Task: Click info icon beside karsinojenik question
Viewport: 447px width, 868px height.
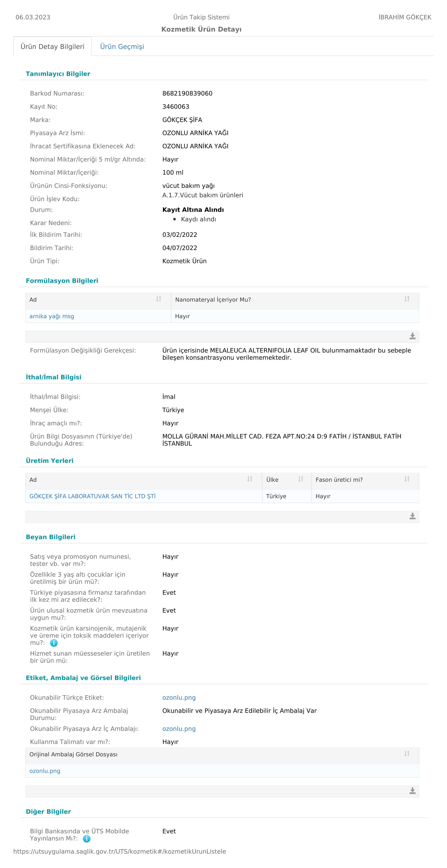Action: pos(54,643)
